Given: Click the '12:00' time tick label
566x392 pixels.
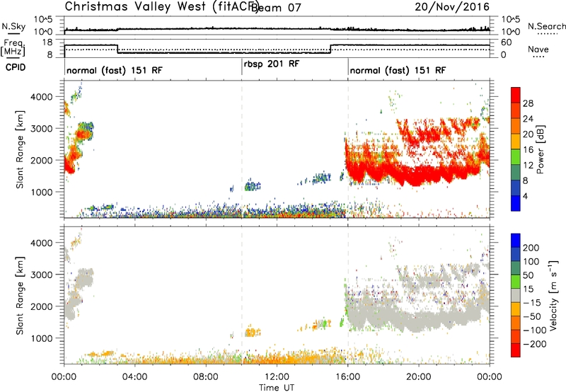Looking at the screenshot, I should click(277, 377).
